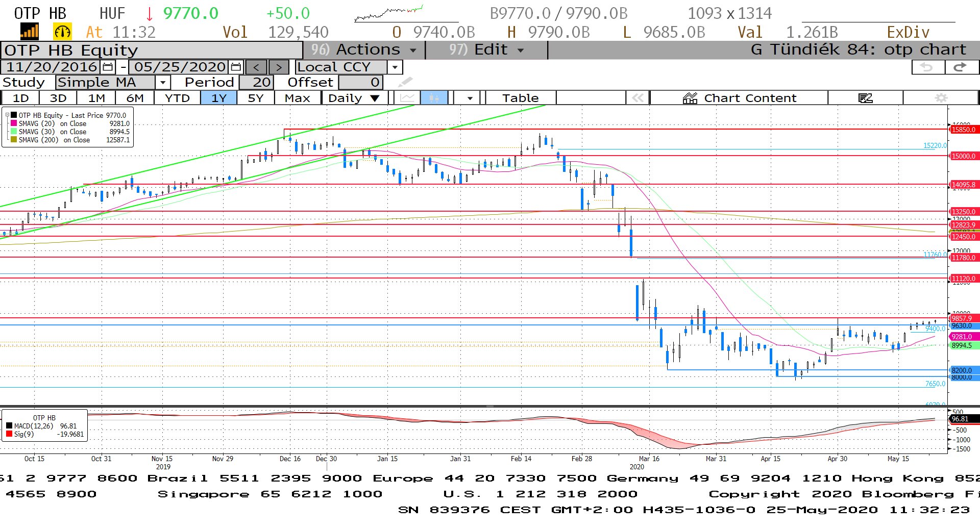Click the undo arrow button

pos(927,67)
